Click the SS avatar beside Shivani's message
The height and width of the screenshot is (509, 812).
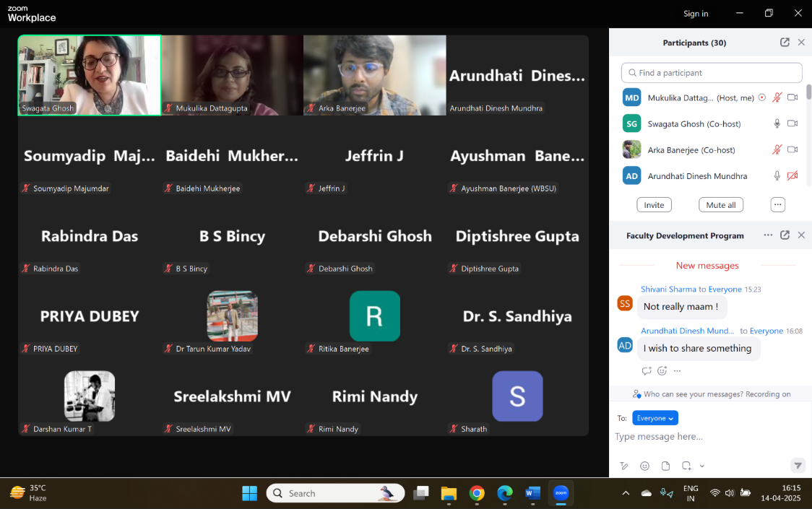625,303
